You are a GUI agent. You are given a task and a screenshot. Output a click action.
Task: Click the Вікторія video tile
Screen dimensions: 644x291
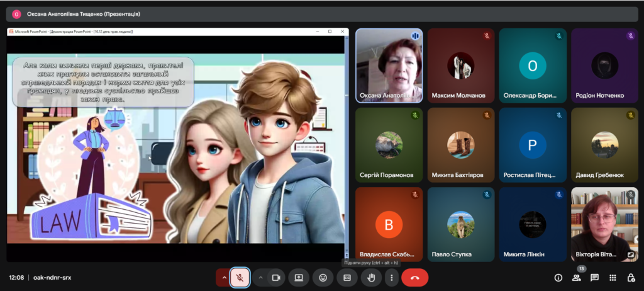(x=604, y=224)
